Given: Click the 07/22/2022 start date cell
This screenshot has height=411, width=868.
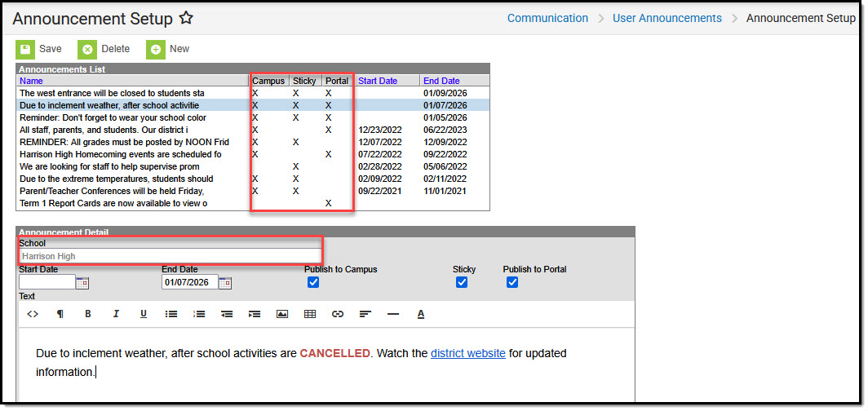Looking at the screenshot, I should [x=380, y=154].
